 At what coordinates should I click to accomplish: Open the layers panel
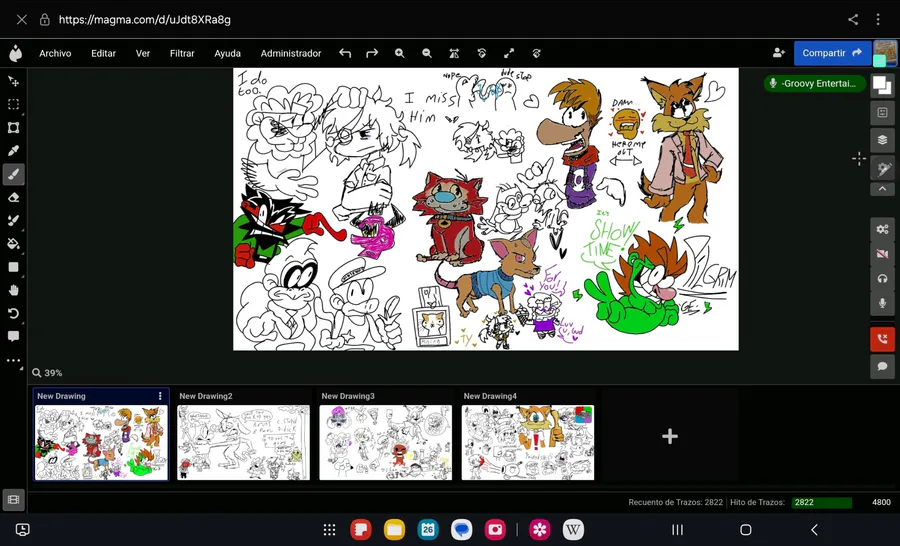[882, 140]
